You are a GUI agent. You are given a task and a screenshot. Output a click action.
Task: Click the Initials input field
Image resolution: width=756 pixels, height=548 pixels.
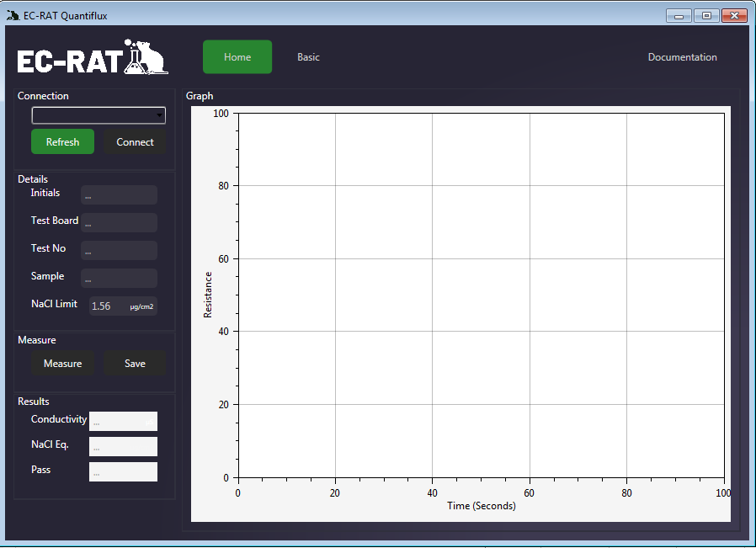click(x=119, y=195)
